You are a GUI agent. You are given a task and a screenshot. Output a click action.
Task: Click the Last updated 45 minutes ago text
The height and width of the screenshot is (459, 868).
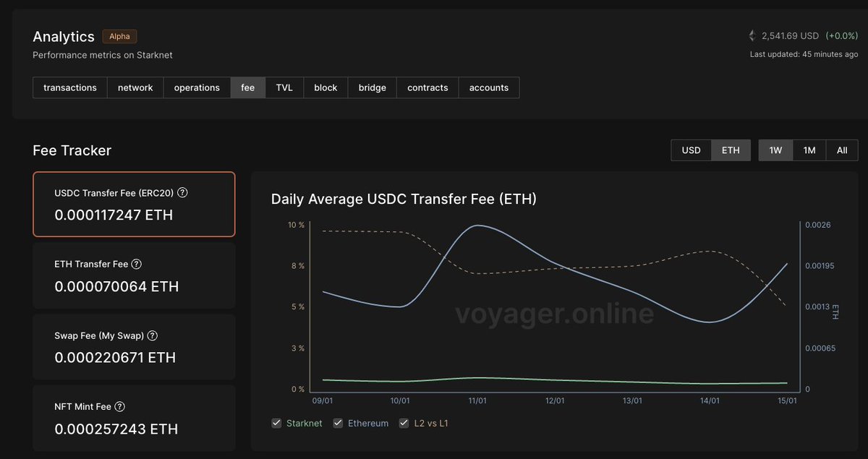click(804, 54)
